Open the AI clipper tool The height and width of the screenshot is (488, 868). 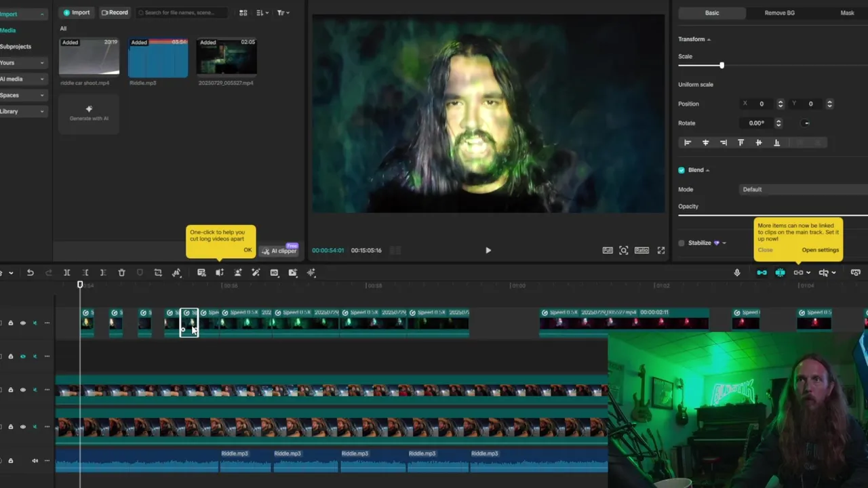point(279,251)
